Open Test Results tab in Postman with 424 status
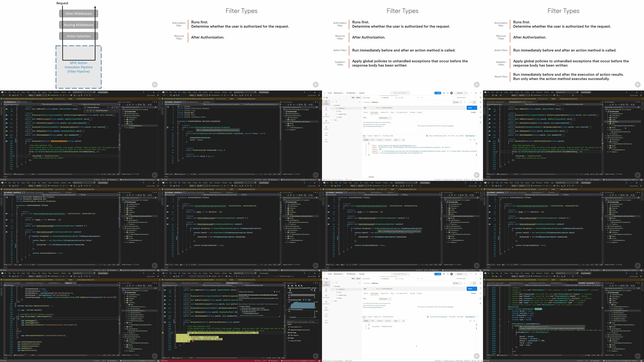Viewport: 644px width, 362px height. (x=388, y=317)
